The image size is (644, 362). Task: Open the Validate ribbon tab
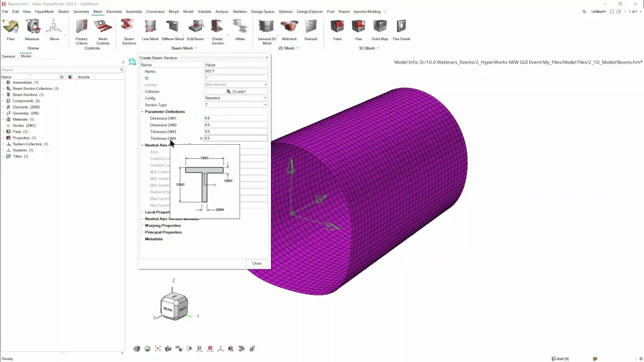coord(204,11)
